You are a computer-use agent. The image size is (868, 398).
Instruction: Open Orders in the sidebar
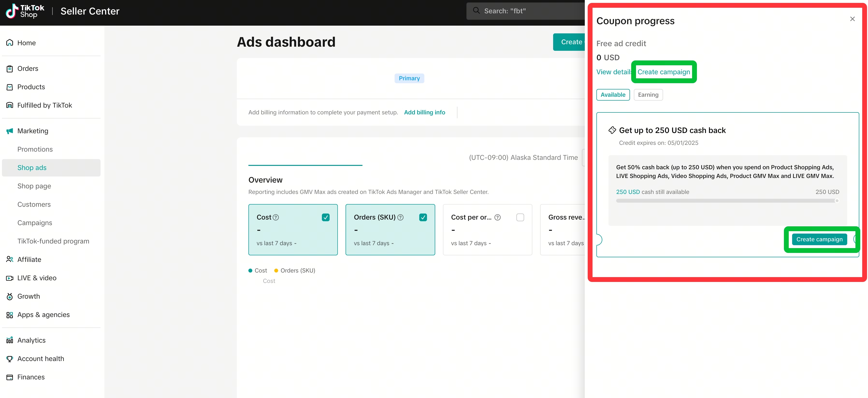[x=51, y=68]
